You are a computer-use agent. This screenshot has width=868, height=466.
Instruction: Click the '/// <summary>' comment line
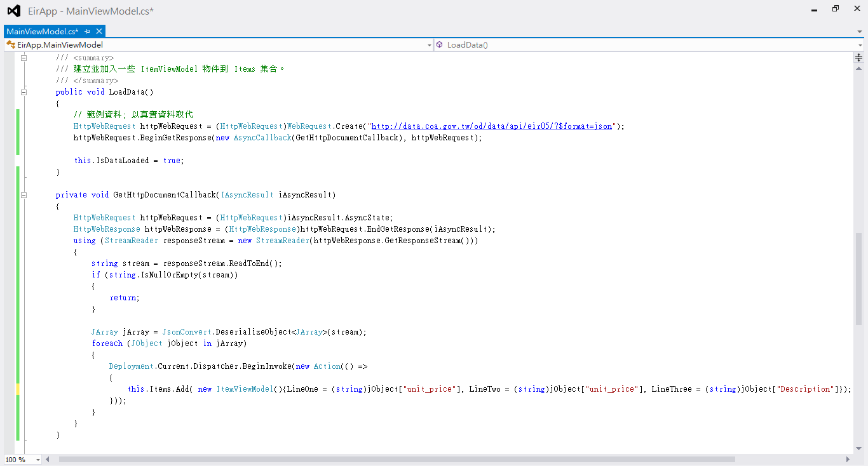pyautogui.click(x=85, y=58)
